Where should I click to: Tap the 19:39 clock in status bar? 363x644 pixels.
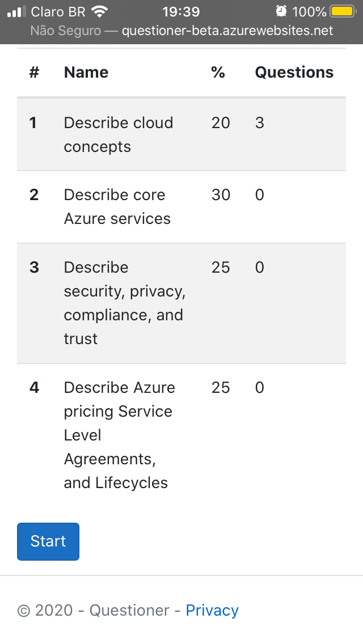click(181, 11)
